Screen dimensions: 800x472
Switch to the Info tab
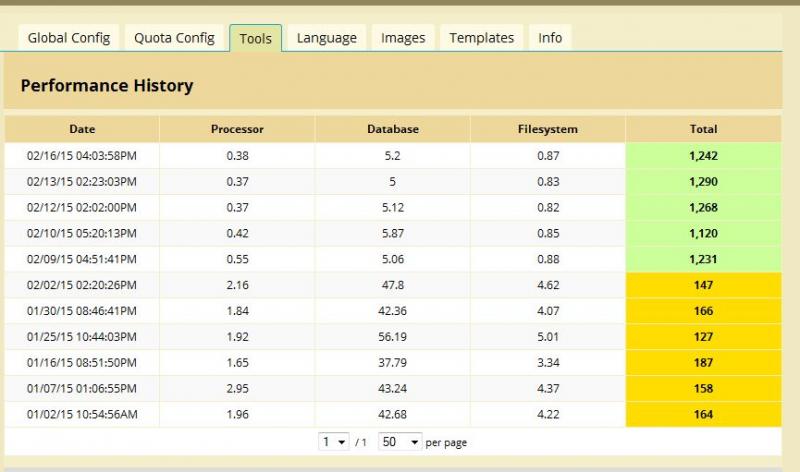pyautogui.click(x=550, y=38)
